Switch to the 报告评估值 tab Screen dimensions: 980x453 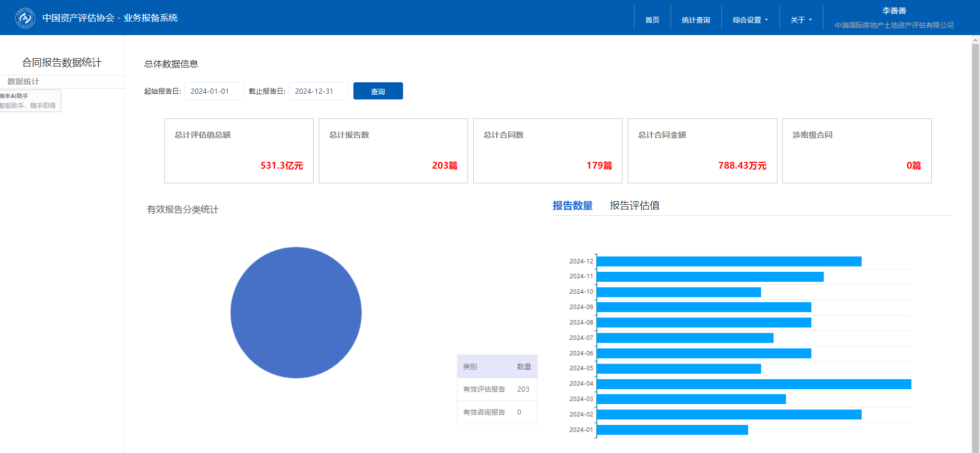(x=634, y=206)
